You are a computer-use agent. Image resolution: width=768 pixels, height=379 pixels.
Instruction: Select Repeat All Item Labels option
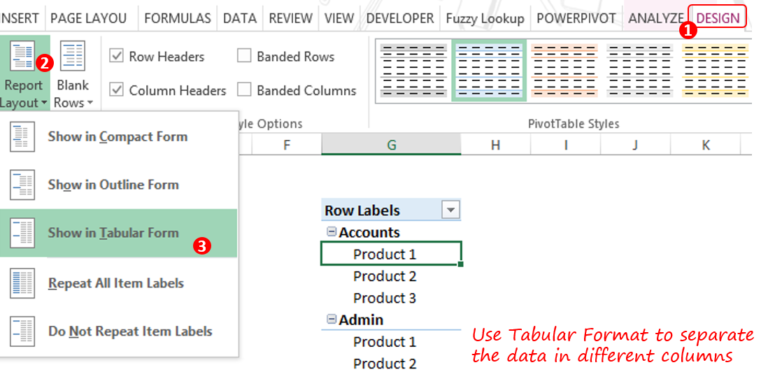[118, 283]
